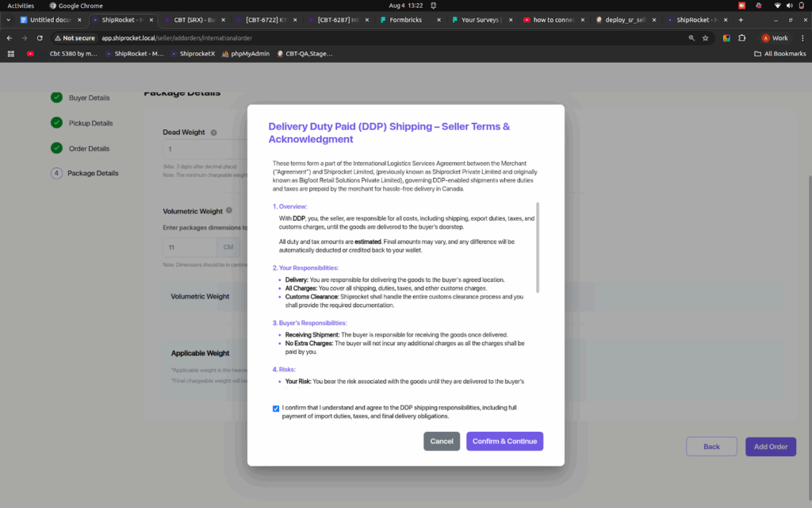Click the Buyer Details green checkmark

pos(56,98)
